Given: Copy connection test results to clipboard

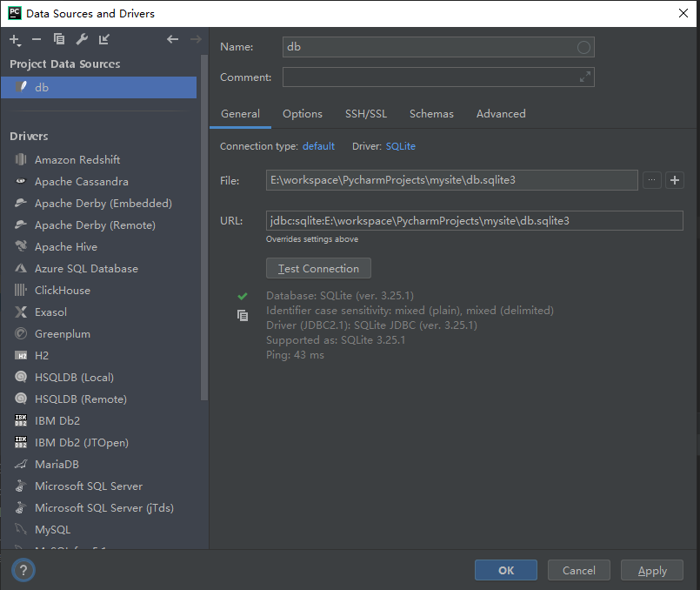Looking at the screenshot, I should click(243, 315).
